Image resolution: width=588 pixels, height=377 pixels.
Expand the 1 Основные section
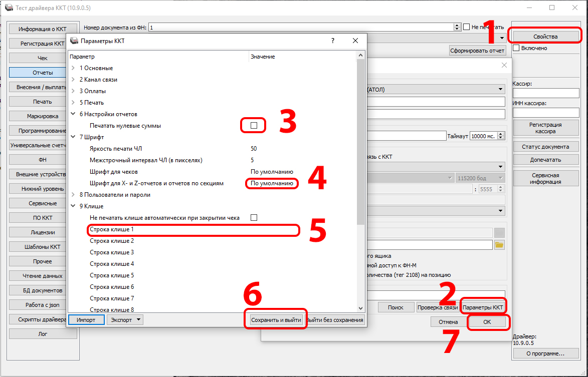[x=73, y=68]
